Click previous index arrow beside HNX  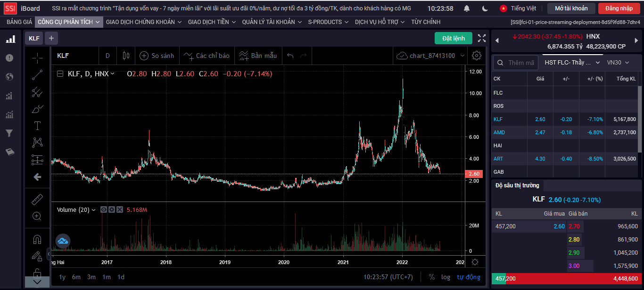click(496, 41)
